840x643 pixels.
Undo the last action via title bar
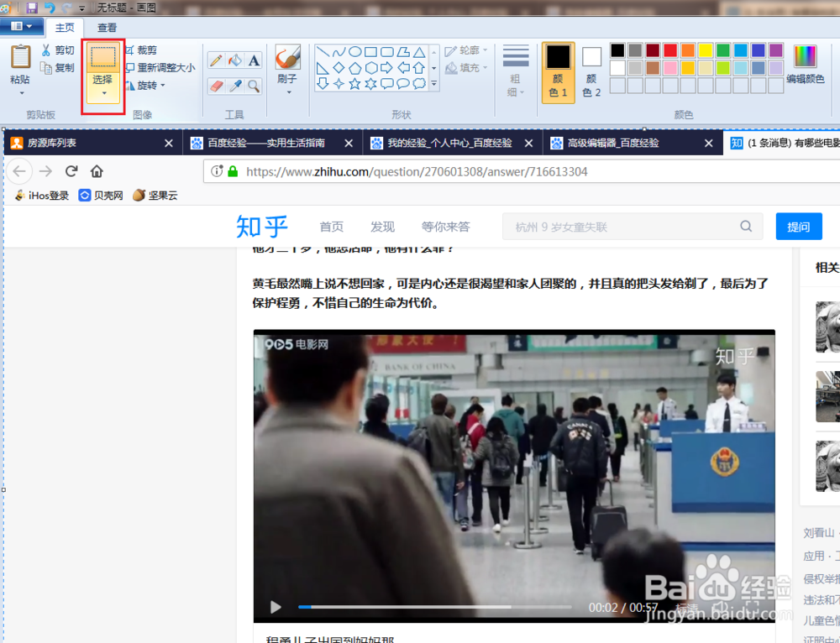coord(50,8)
